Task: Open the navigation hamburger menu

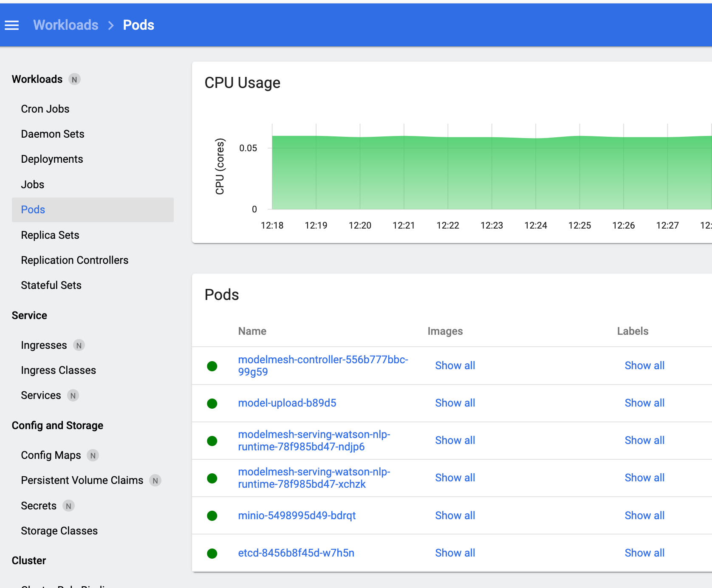Action: click(11, 25)
